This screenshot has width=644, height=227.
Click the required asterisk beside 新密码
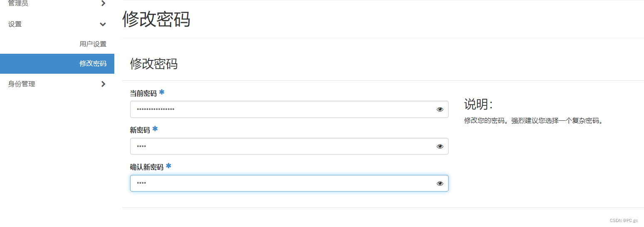tap(155, 129)
